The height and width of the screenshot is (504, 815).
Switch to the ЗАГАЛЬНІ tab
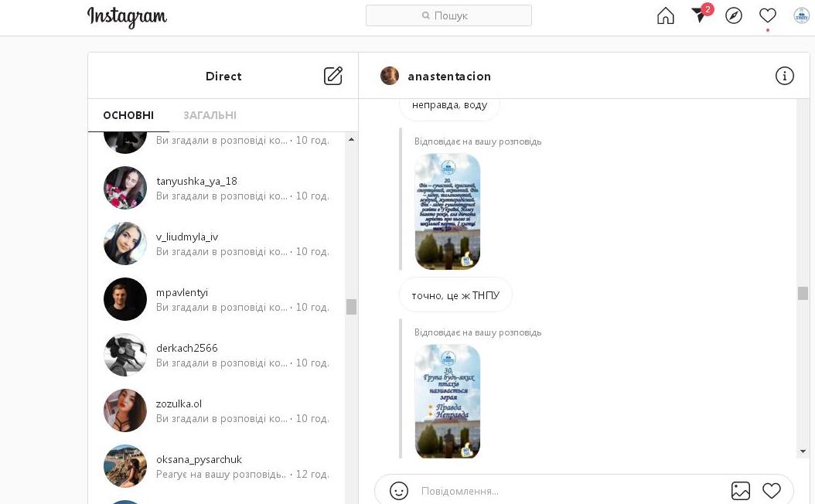click(210, 115)
